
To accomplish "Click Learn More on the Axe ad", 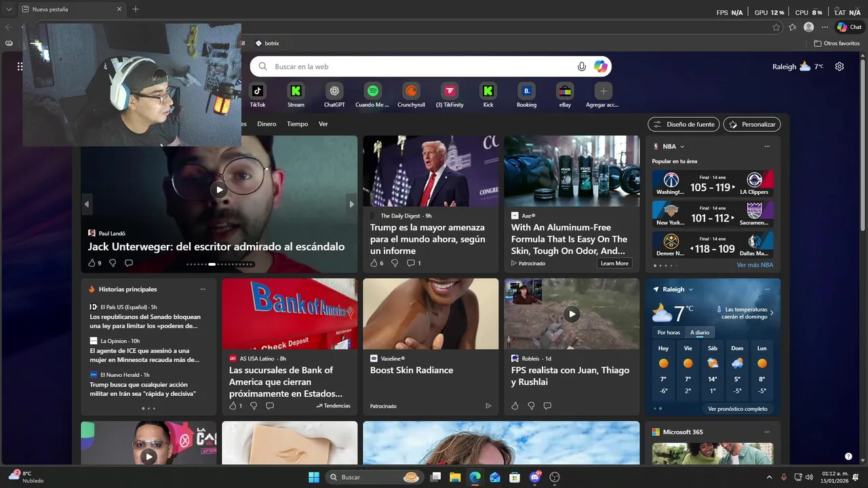I will pos(614,263).
